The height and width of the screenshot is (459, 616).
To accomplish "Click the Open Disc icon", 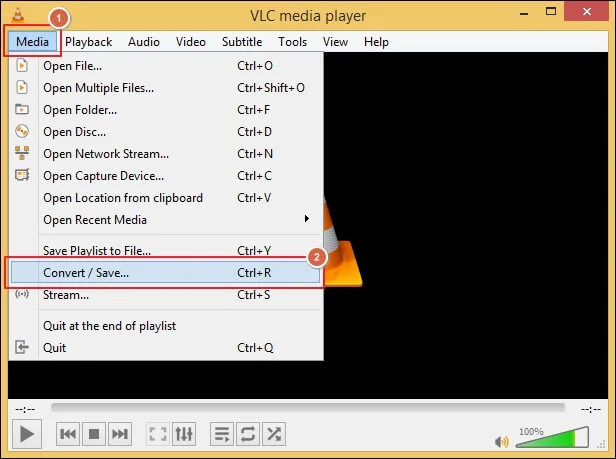I will 22,131.
